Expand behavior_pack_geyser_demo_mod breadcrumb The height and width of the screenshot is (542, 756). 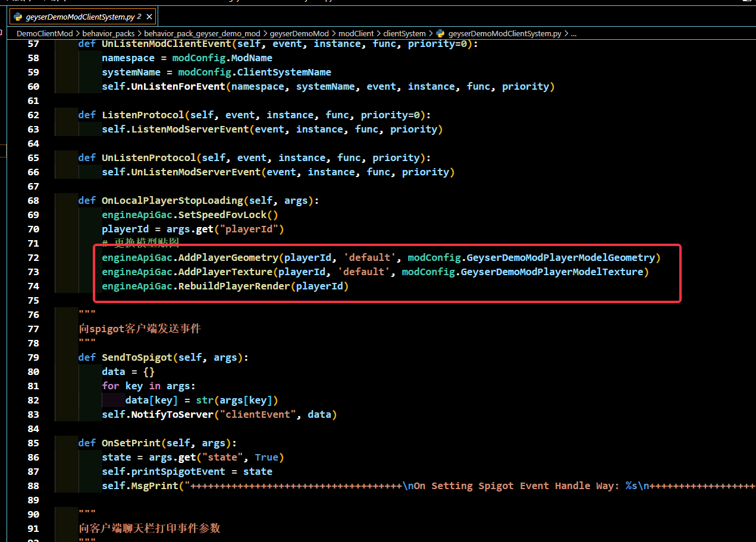tap(202, 34)
